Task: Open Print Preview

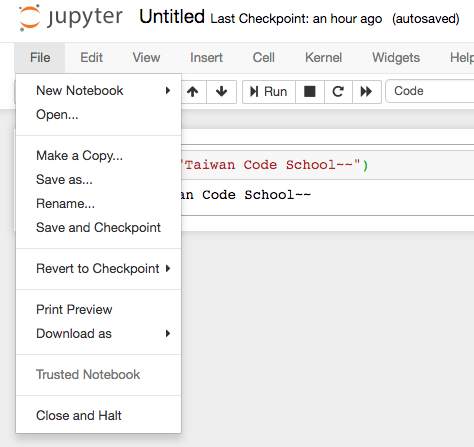Action: coord(98,310)
